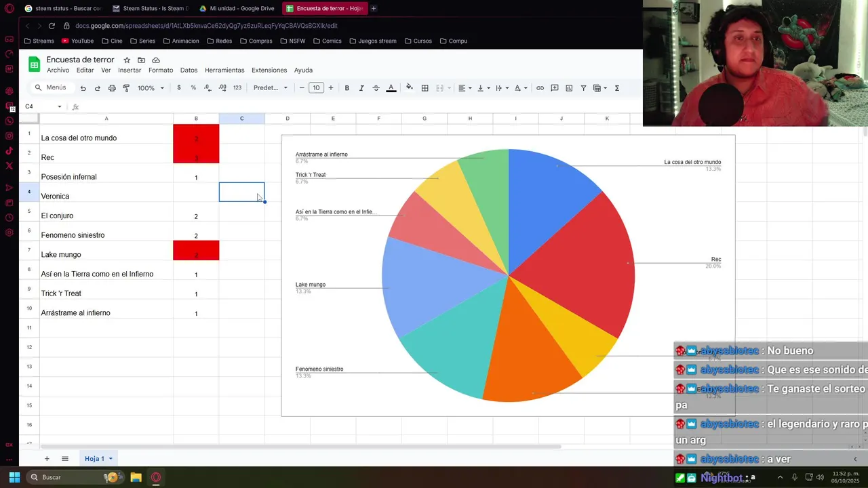Click the insert chart icon
The height and width of the screenshot is (488, 868).
[569, 88]
